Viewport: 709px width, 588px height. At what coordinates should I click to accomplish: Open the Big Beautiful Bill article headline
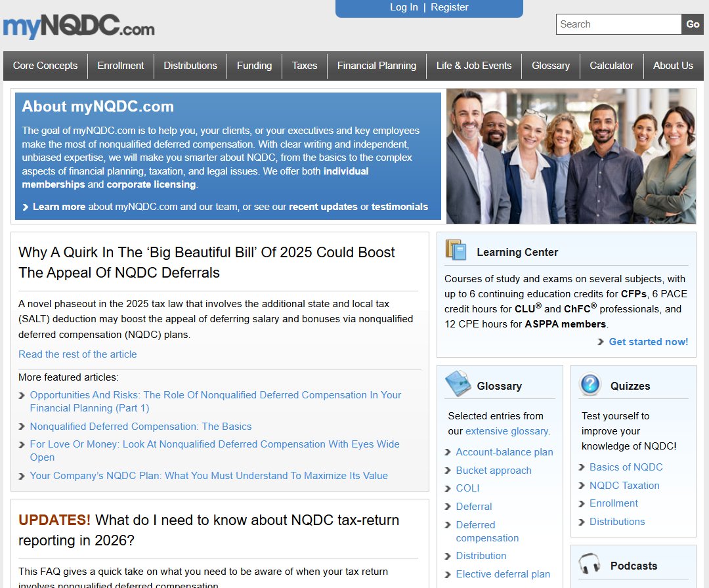(207, 262)
